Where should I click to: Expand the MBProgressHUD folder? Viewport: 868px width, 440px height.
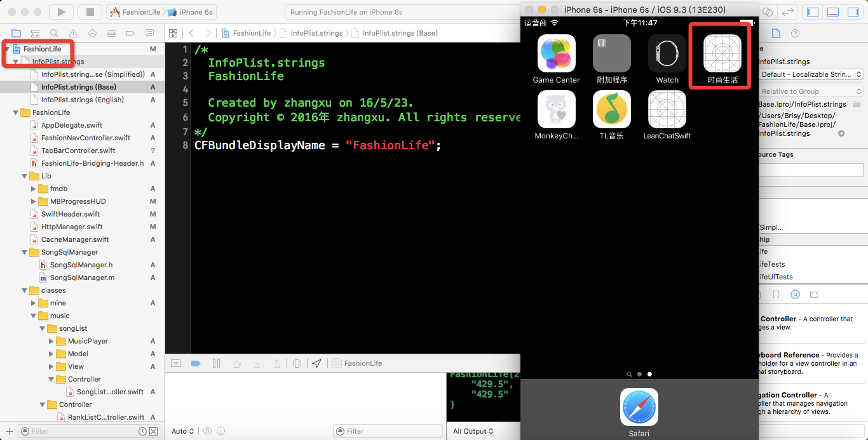tap(33, 201)
